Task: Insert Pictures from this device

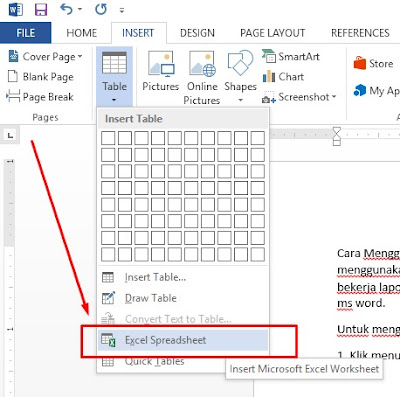Action: (x=161, y=72)
